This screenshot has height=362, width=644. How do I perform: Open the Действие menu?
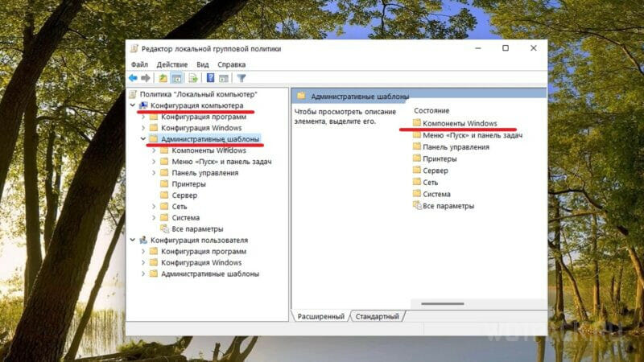coord(171,64)
